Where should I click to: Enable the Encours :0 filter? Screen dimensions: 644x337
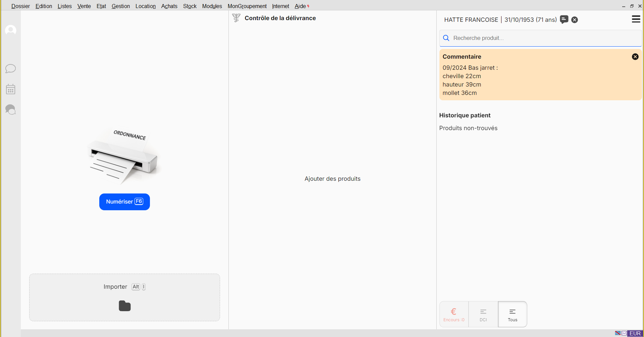[x=453, y=314]
